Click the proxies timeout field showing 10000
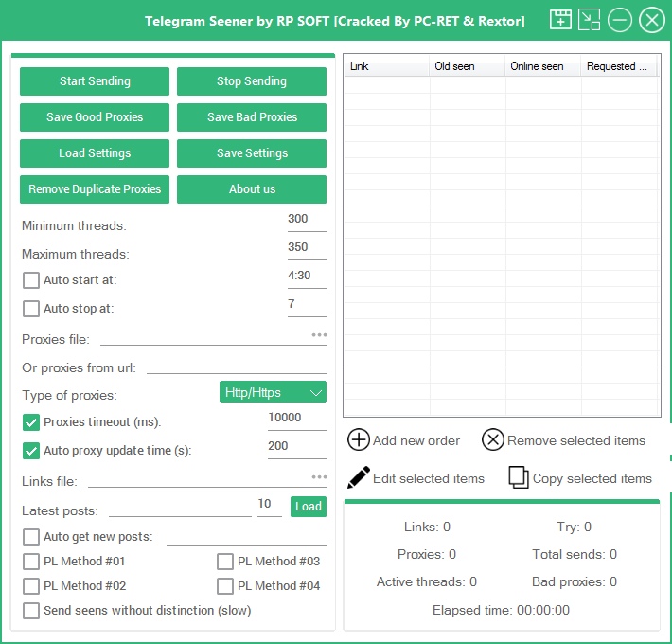Screen dimensions: 672x644 (x=297, y=420)
